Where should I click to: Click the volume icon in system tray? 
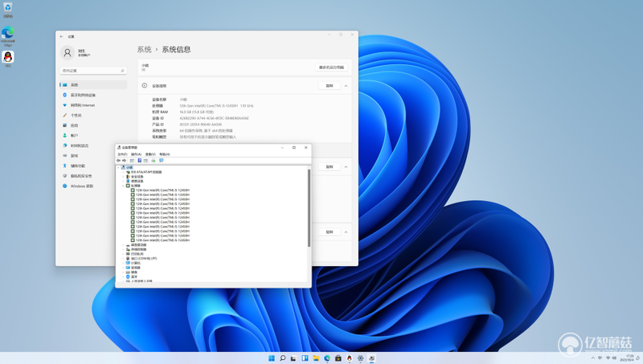pos(614,358)
